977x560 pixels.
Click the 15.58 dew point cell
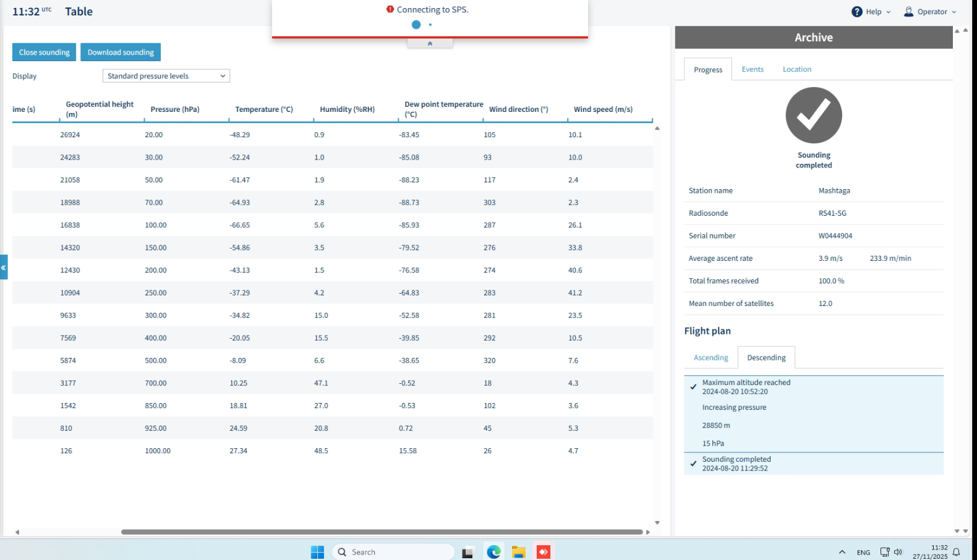coord(407,451)
